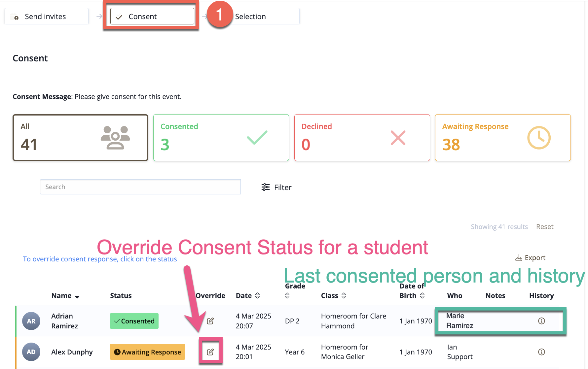Click the Filter sliders icon
Viewport: 588px width, 369px height.
pyautogui.click(x=266, y=187)
